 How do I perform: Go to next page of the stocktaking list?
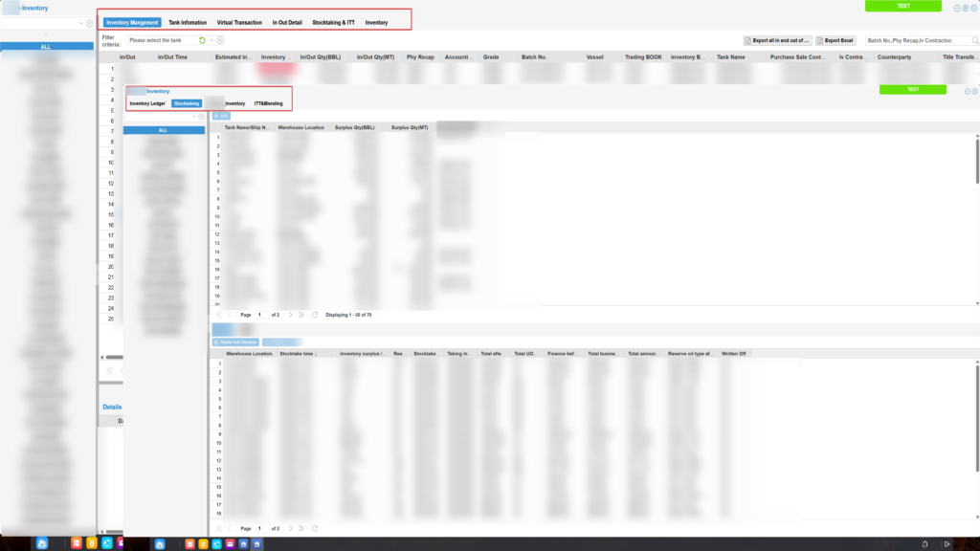pyautogui.click(x=290, y=527)
